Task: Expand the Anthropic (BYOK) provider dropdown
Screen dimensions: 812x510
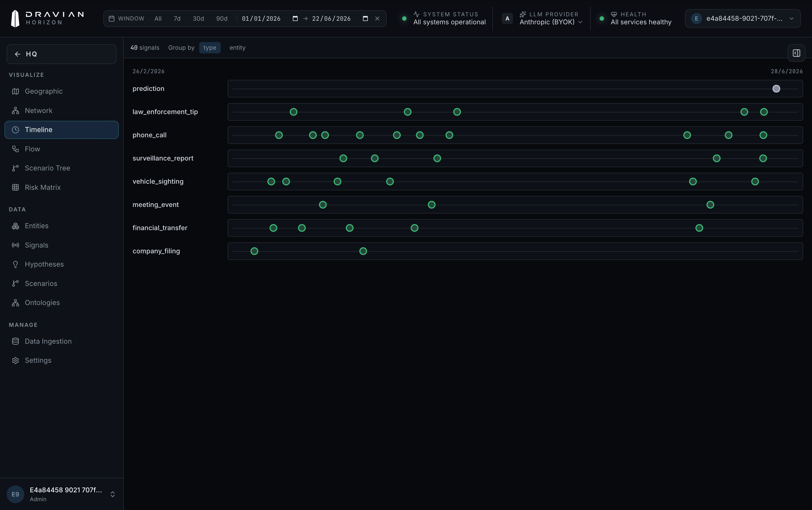Action: coord(551,22)
